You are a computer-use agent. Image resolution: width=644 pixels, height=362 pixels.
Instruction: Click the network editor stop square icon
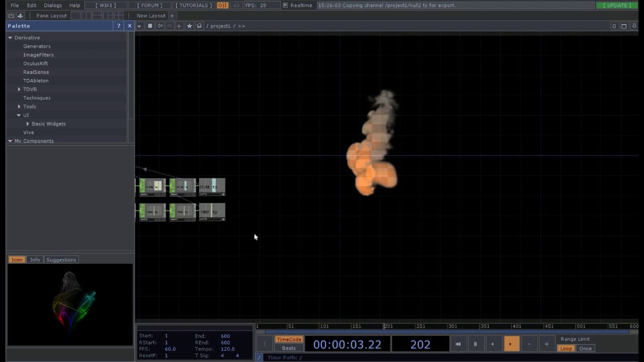coord(150,26)
